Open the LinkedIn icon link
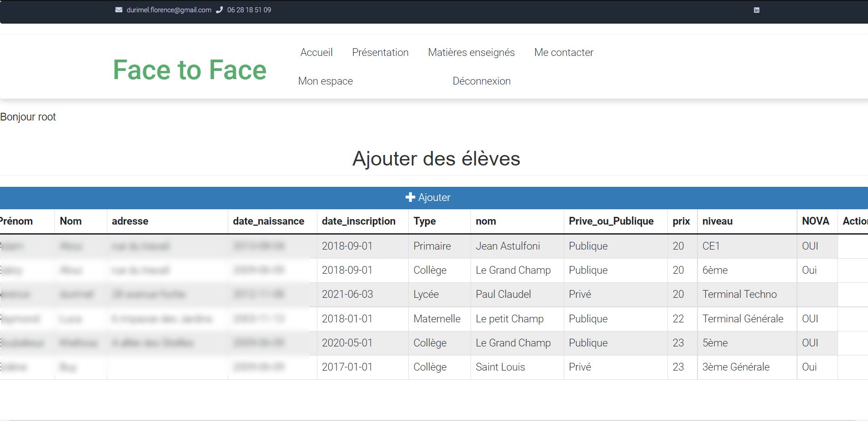The height and width of the screenshot is (421, 868). (757, 10)
